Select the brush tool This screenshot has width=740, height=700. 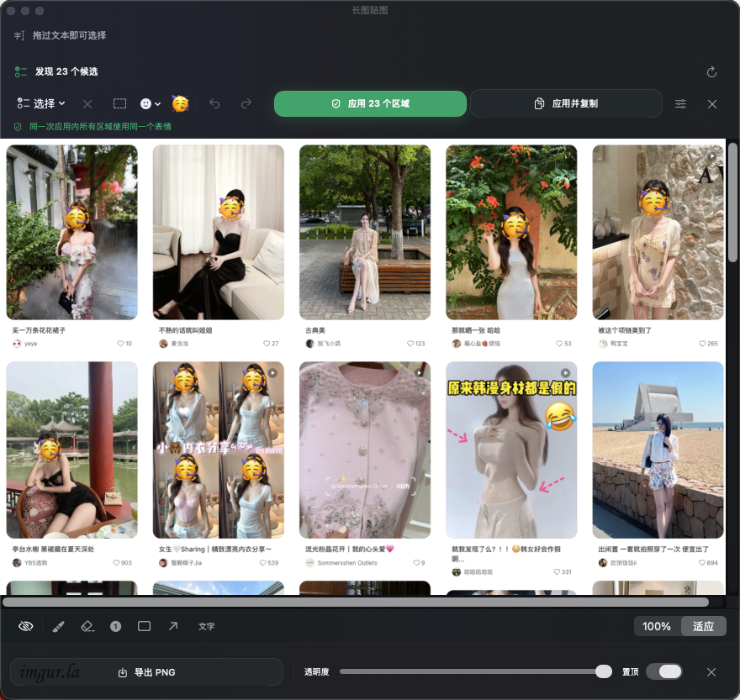click(x=58, y=626)
